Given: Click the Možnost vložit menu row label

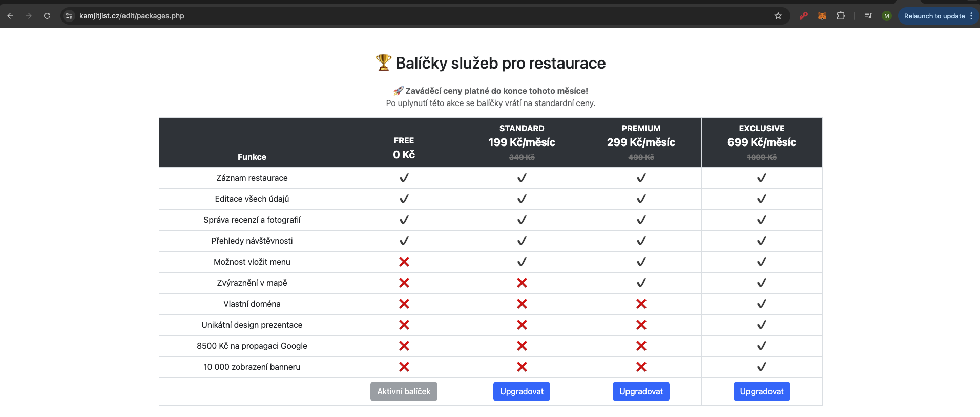Looking at the screenshot, I should point(252,262).
